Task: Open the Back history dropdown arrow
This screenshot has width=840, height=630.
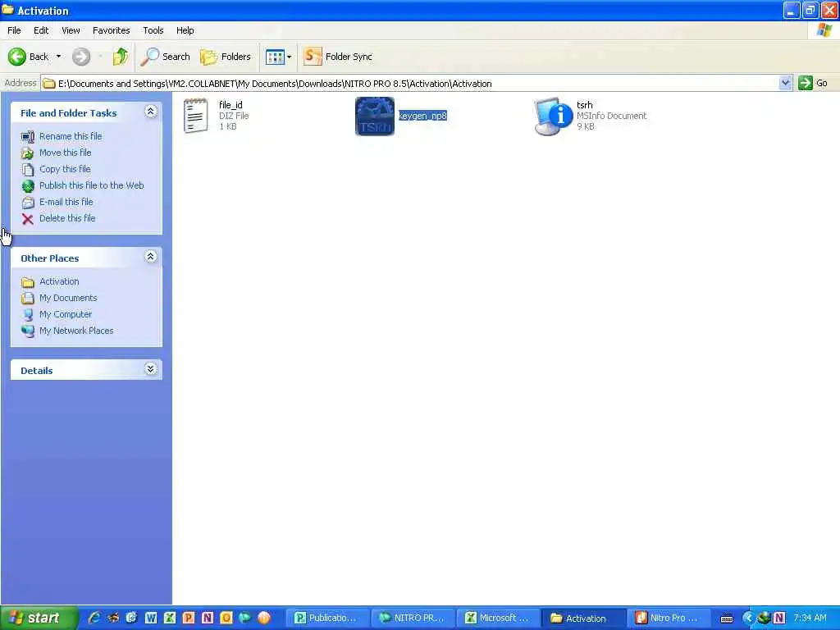Action: tap(58, 57)
